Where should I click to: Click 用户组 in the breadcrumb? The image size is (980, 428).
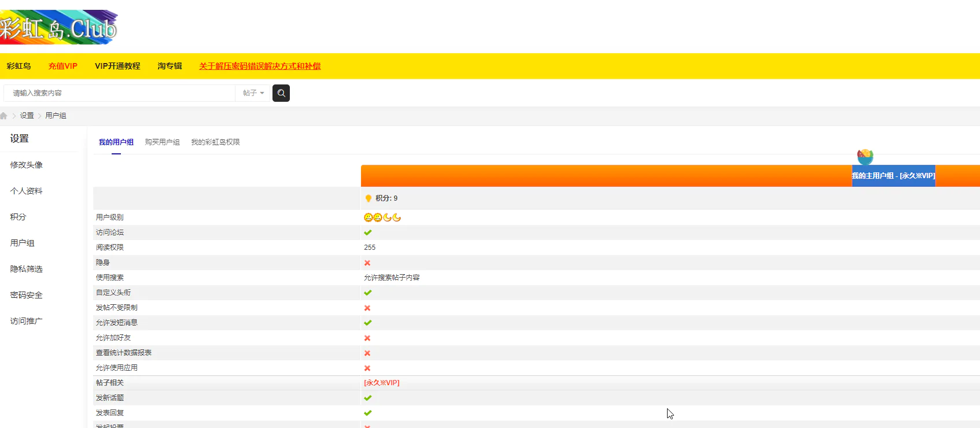(56, 116)
